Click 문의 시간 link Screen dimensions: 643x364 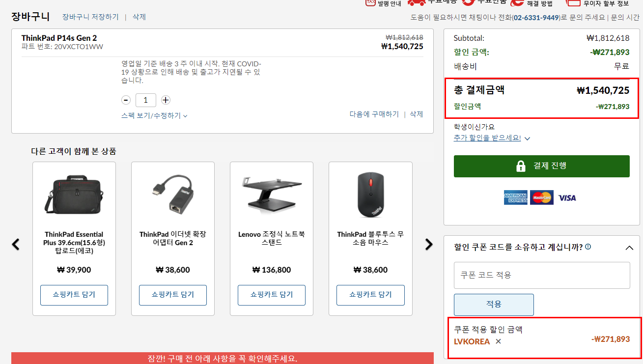(625, 17)
